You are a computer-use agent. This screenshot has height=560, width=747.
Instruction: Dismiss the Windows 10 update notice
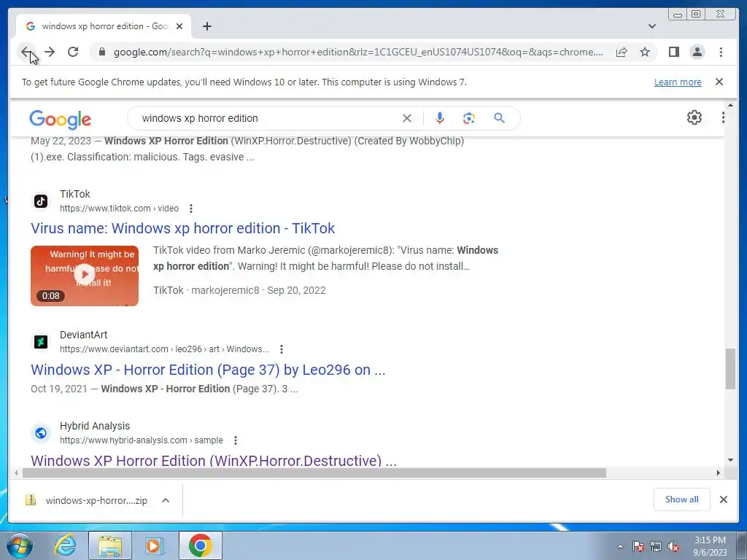(x=719, y=82)
